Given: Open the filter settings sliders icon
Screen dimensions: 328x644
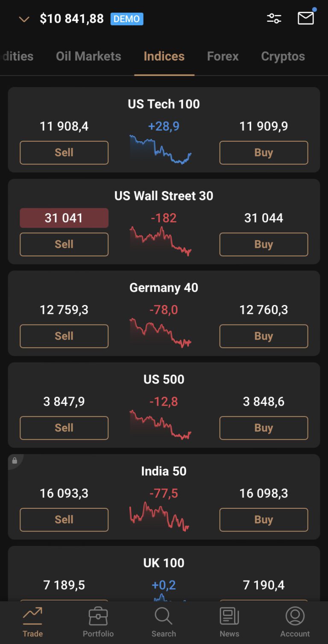Looking at the screenshot, I should pyautogui.click(x=274, y=18).
